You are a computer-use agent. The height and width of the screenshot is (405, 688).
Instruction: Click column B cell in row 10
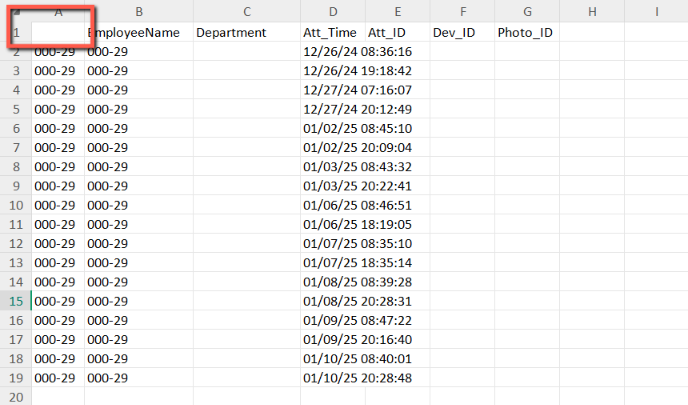[139, 205]
